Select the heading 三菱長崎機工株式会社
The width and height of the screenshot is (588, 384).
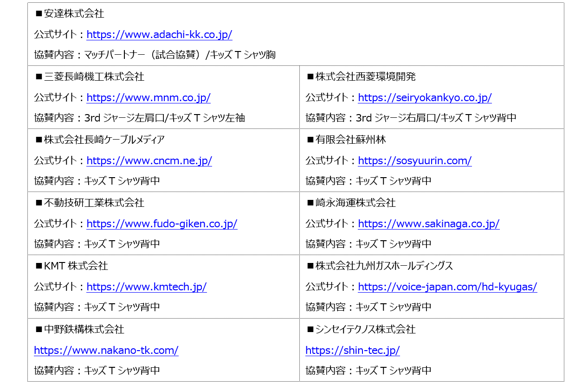point(94,77)
